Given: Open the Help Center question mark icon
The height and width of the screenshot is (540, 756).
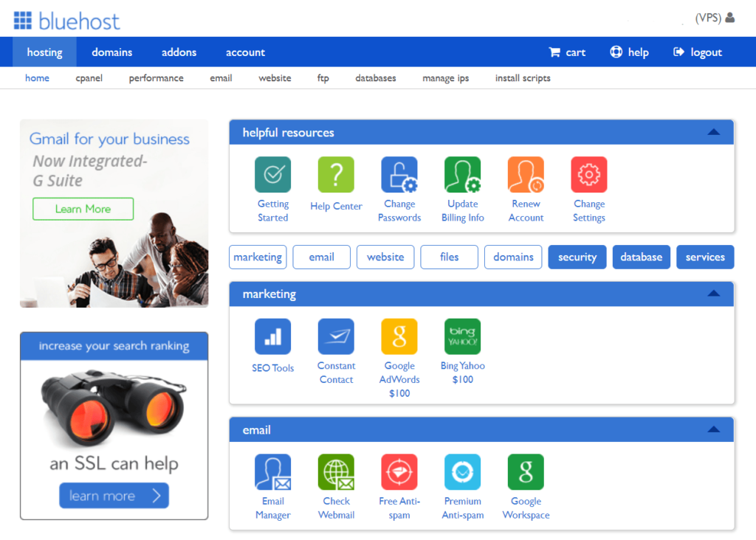Looking at the screenshot, I should (336, 174).
